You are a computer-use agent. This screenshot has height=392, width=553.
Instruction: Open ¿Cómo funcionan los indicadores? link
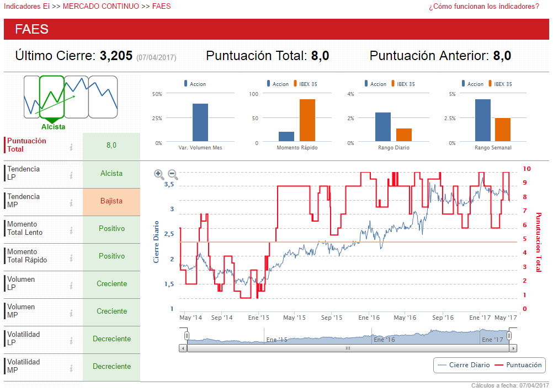point(484,6)
